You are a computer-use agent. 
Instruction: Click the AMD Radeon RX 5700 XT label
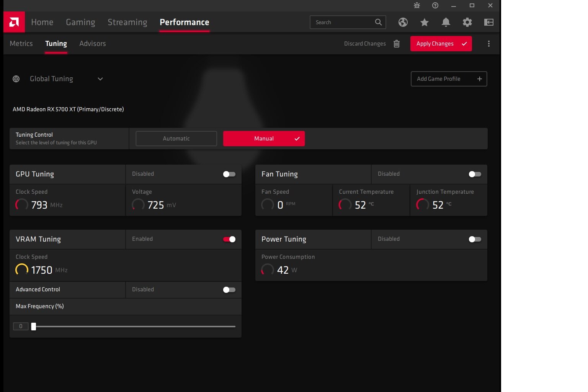(68, 109)
